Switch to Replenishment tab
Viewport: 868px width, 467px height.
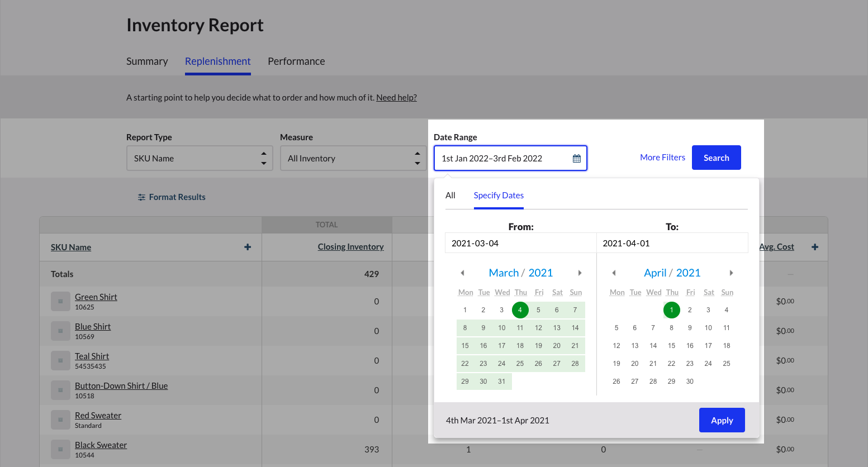pyautogui.click(x=218, y=61)
